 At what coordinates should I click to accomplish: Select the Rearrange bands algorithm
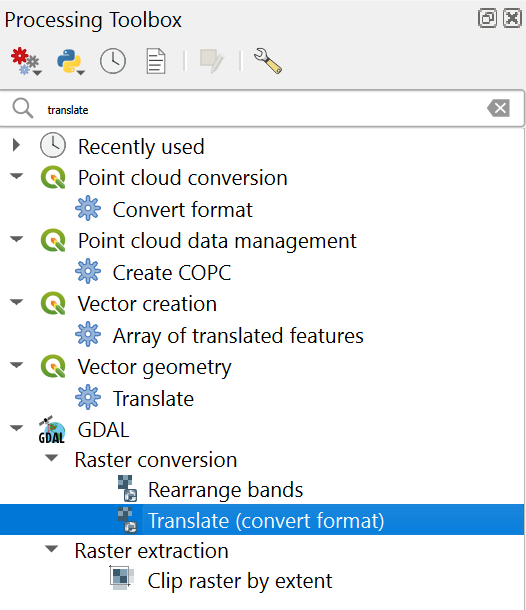coord(262,489)
